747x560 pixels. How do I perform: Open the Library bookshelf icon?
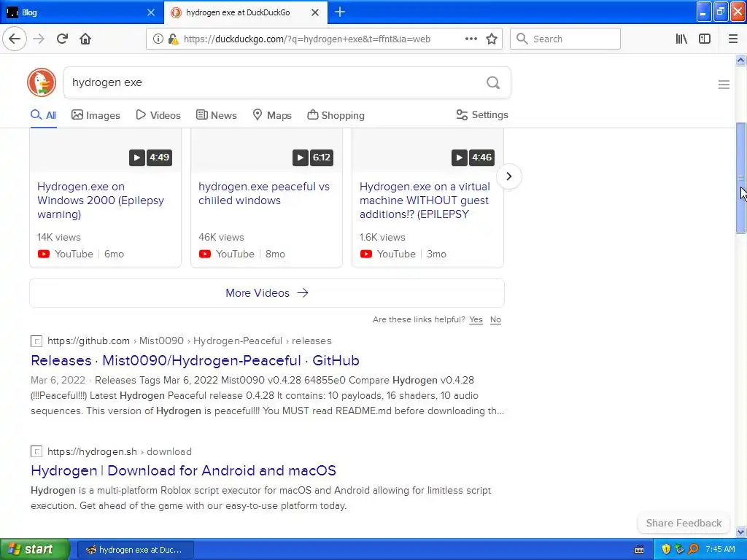681,39
